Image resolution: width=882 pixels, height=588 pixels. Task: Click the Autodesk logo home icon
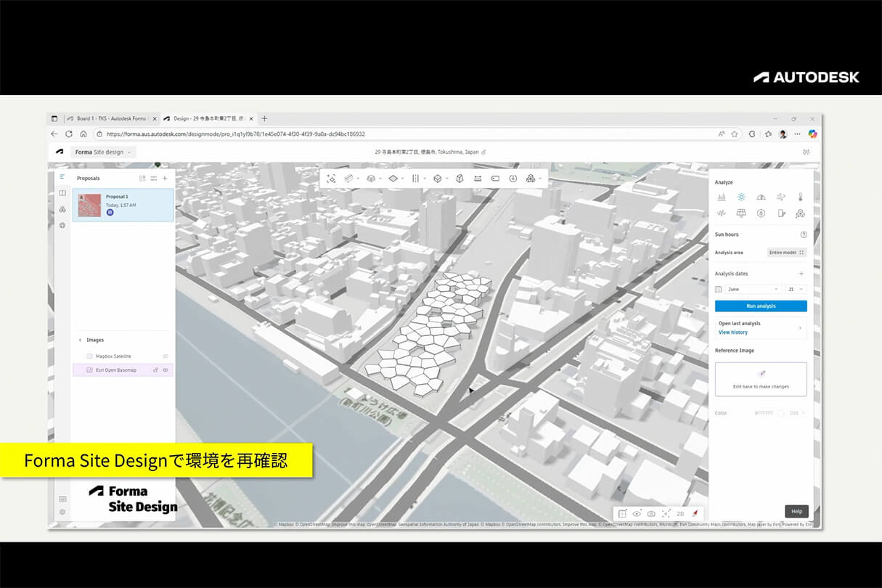60,152
